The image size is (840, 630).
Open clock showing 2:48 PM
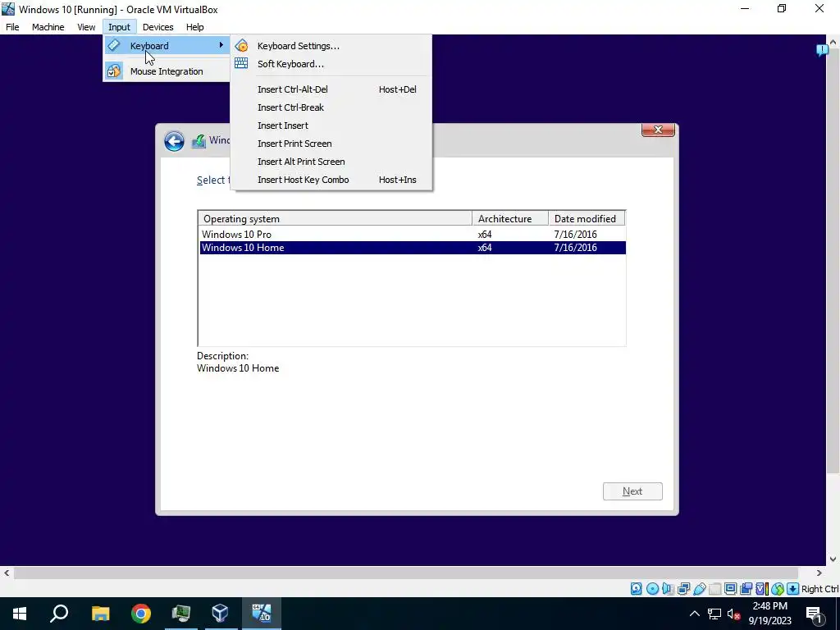769,614
